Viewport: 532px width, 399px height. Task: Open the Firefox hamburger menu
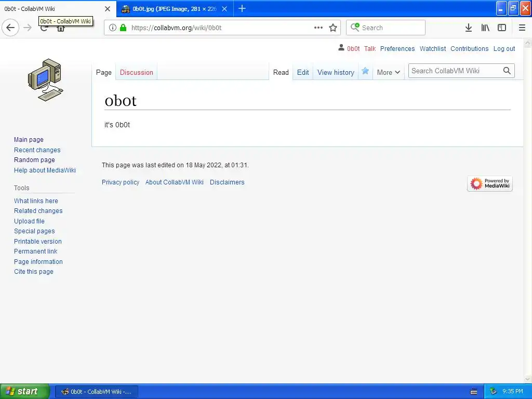pos(522,28)
